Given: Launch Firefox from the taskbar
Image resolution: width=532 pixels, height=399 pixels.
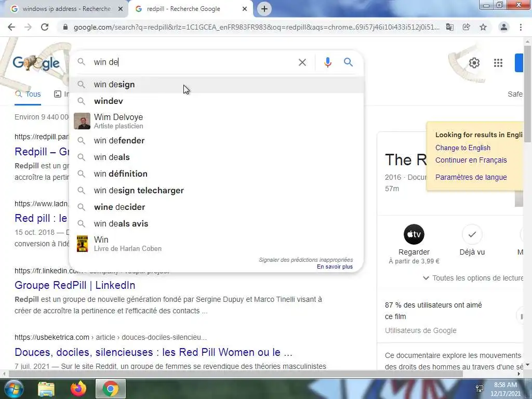Looking at the screenshot, I should 78,389.
